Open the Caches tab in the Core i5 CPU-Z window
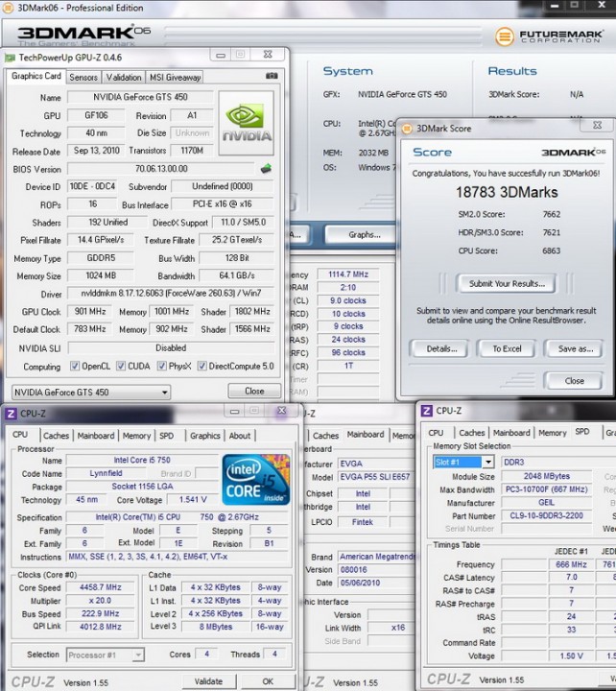The image size is (616, 691). pyautogui.click(x=56, y=436)
